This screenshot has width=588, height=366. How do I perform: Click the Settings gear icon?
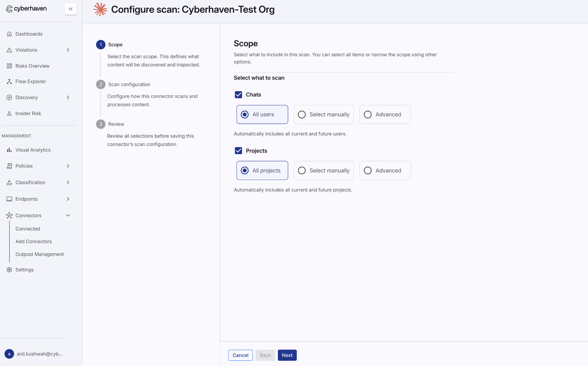click(9, 270)
